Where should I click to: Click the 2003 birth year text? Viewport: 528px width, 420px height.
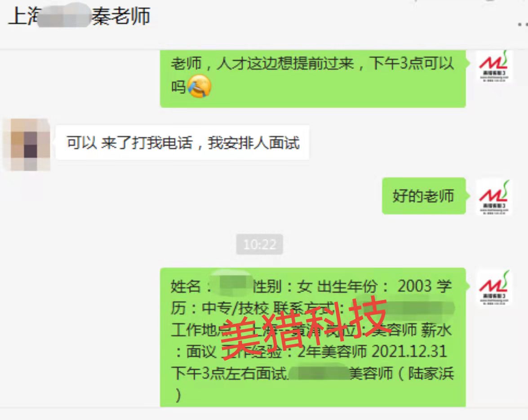click(414, 286)
